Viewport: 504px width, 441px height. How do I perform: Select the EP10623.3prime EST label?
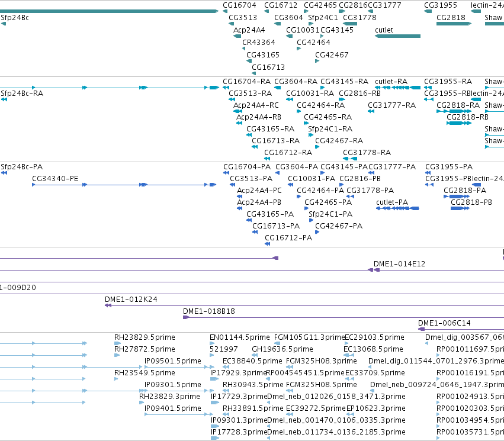375,408
